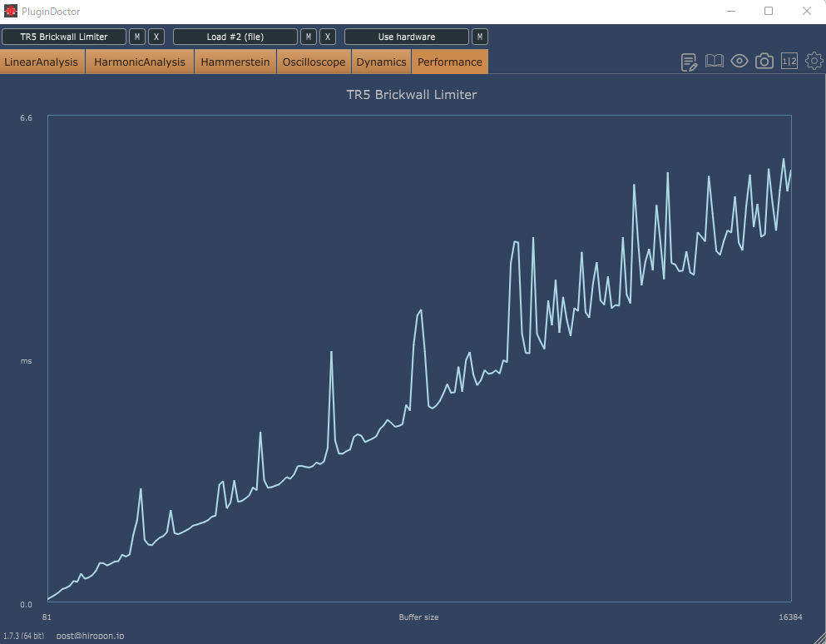826x644 pixels.
Task: Toggle the 1|2 comparison icon
Action: 789,61
